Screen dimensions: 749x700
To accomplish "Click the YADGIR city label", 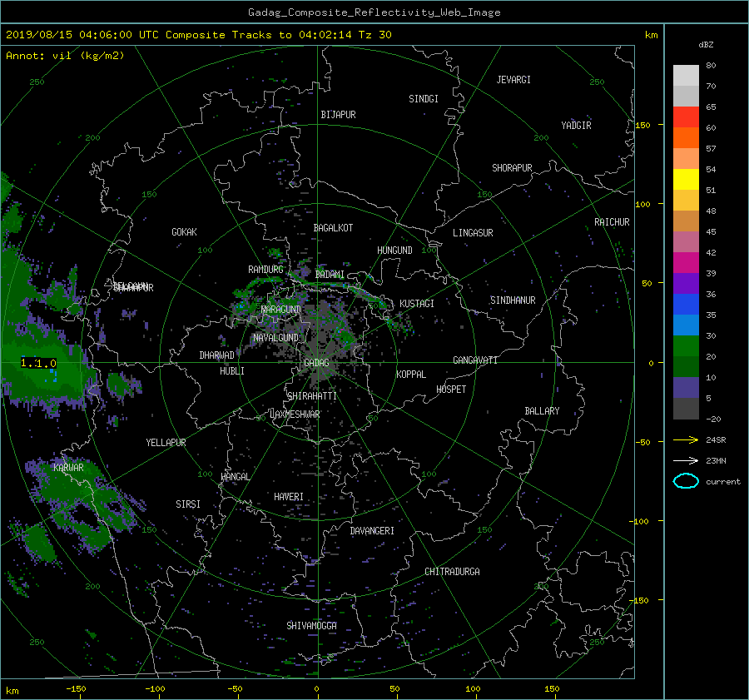I will (576, 126).
